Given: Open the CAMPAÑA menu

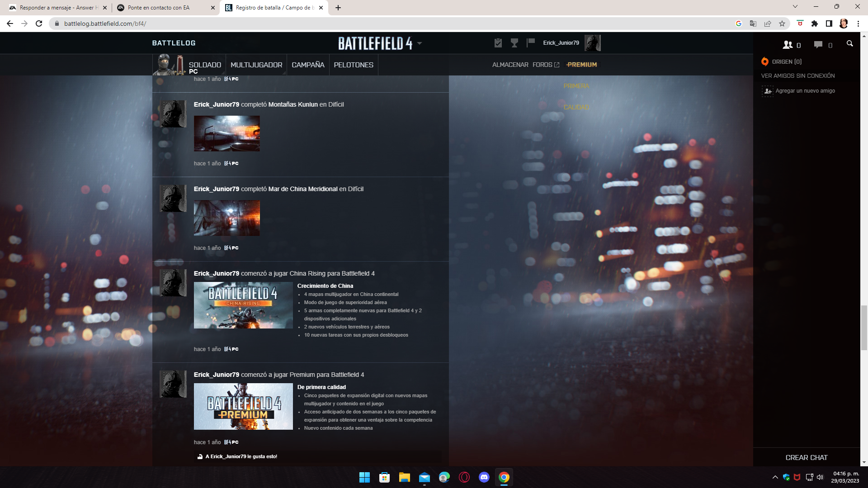Looking at the screenshot, I should point(308,65).
